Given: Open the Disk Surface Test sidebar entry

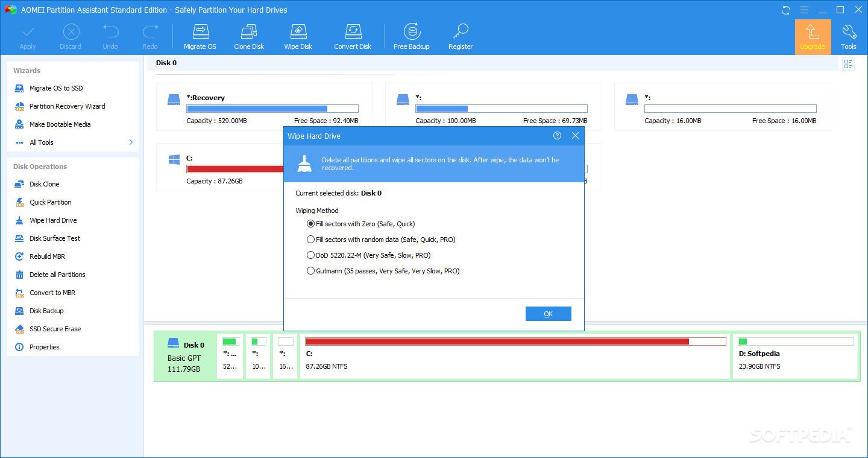Looking at the screenshot, I should tap(55, 238).
